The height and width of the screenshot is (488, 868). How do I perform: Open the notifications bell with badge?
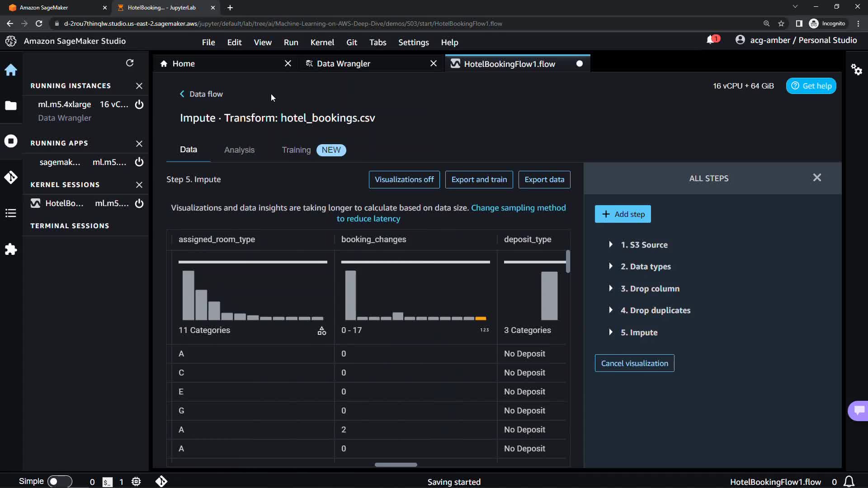(x=712, y=40)
